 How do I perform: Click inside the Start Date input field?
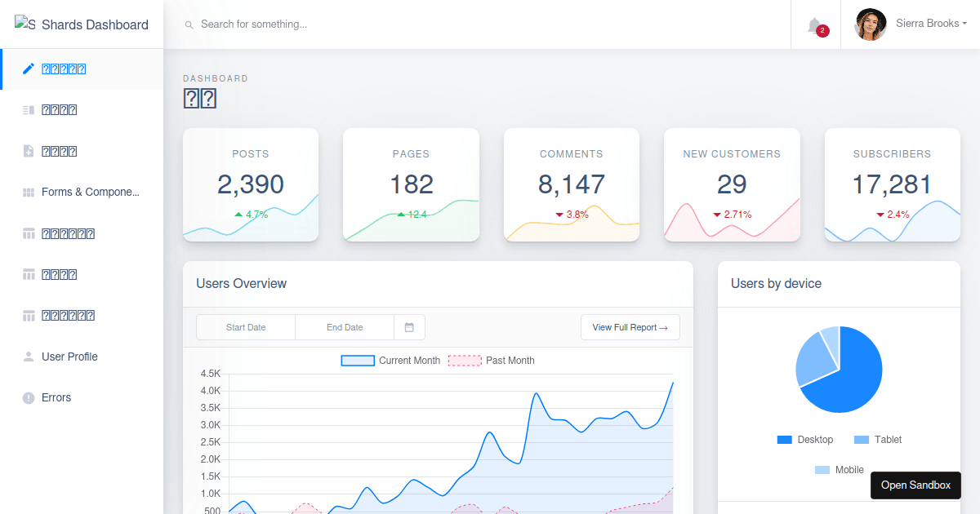click(x=246, y=326)
